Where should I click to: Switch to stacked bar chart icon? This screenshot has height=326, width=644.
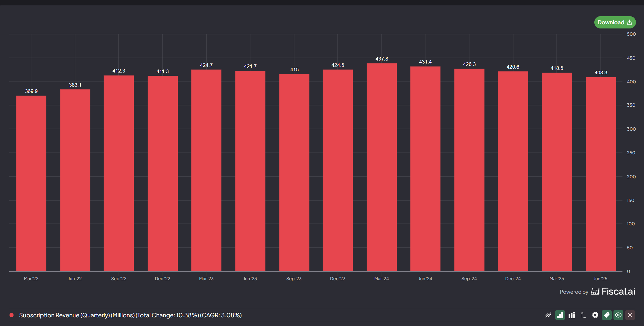click(x=572, y=315)
